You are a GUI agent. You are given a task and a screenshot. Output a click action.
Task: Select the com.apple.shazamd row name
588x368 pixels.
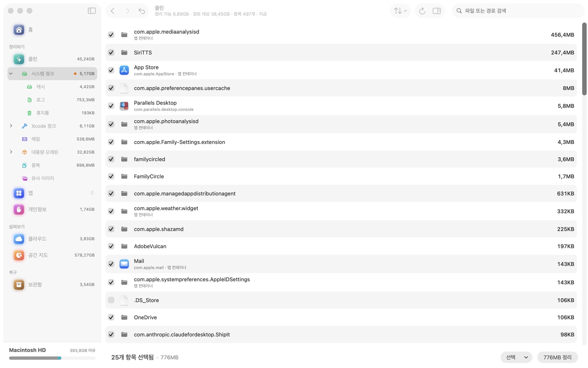158,229
